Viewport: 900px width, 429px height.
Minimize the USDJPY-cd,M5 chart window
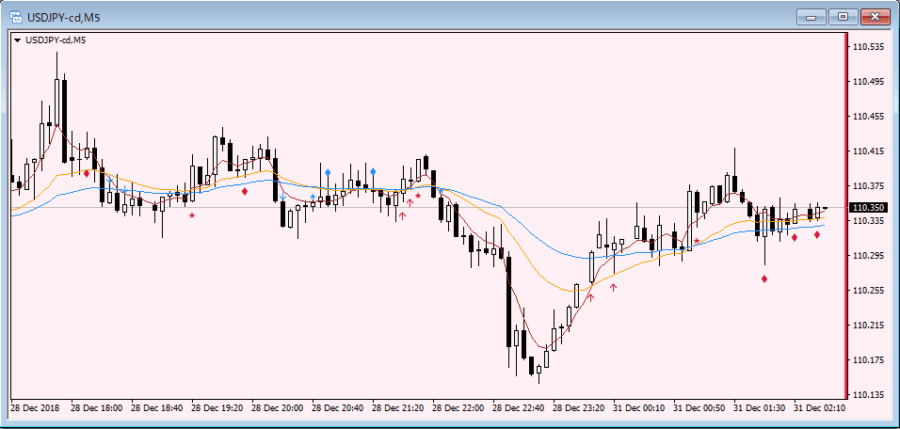(x=810, y=17)
